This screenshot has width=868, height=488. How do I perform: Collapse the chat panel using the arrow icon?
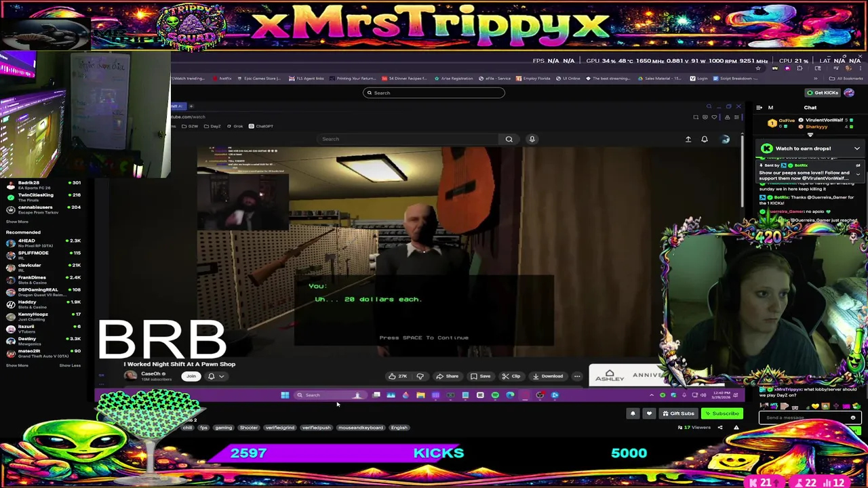click(x=760, y=107)
